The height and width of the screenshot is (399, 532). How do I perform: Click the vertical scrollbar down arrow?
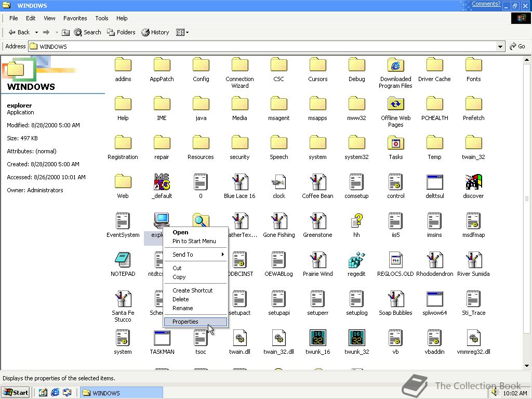(527, 366)
